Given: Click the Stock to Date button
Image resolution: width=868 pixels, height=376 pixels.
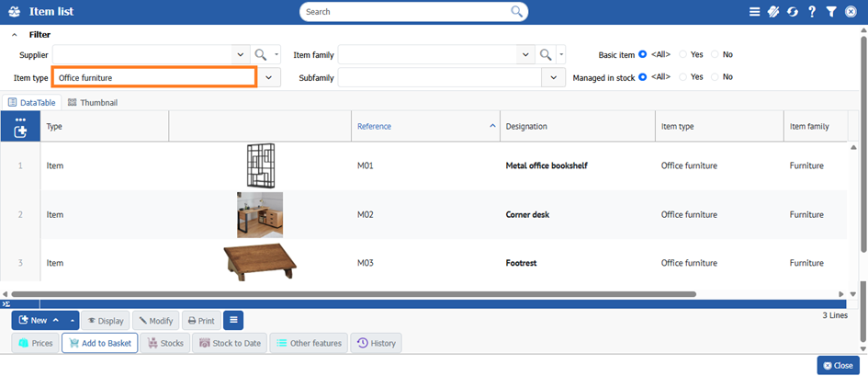Looking at the screenshot, I should [230, 344].
